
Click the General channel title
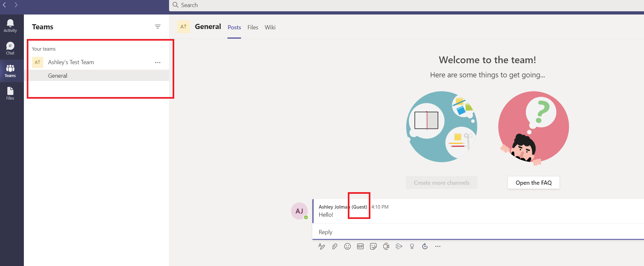coord(208,27)
